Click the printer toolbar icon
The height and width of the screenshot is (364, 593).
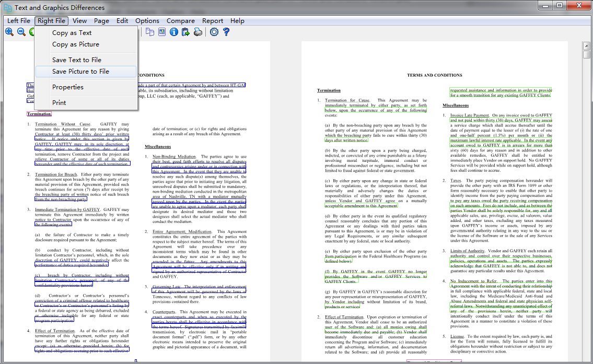(x=198, y=32)
